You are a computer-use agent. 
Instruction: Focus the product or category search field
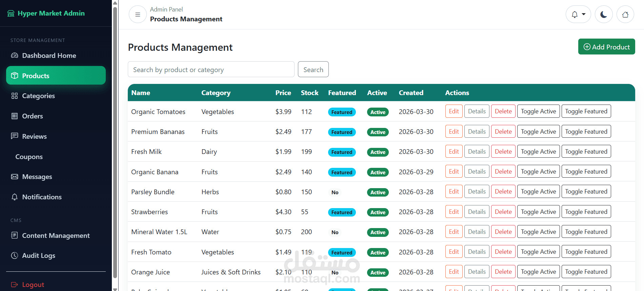click(x=211, y=69)
